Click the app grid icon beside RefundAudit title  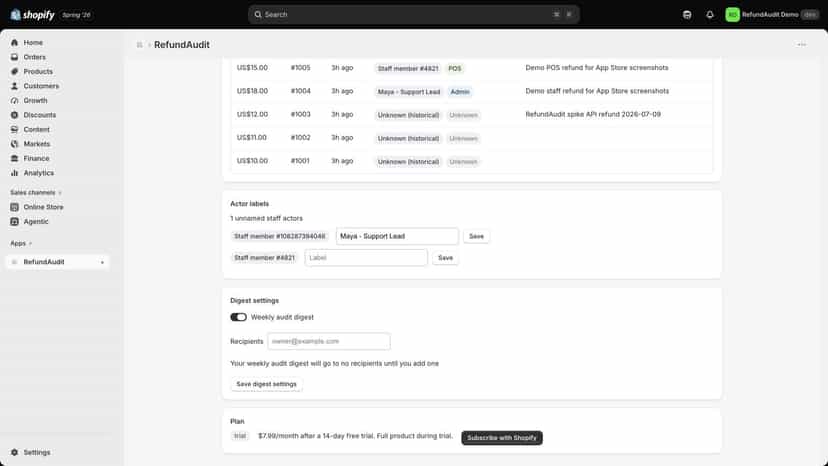tap(139, 45)
